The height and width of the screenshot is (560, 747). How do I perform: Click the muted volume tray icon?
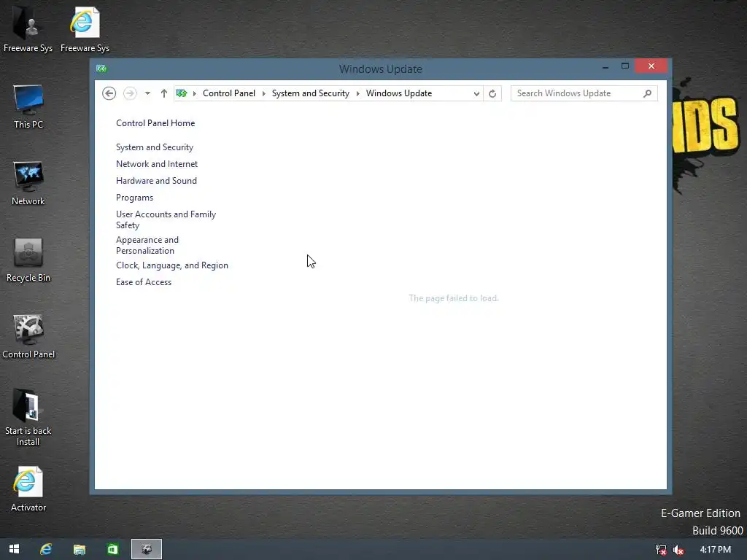click(678, 550)
